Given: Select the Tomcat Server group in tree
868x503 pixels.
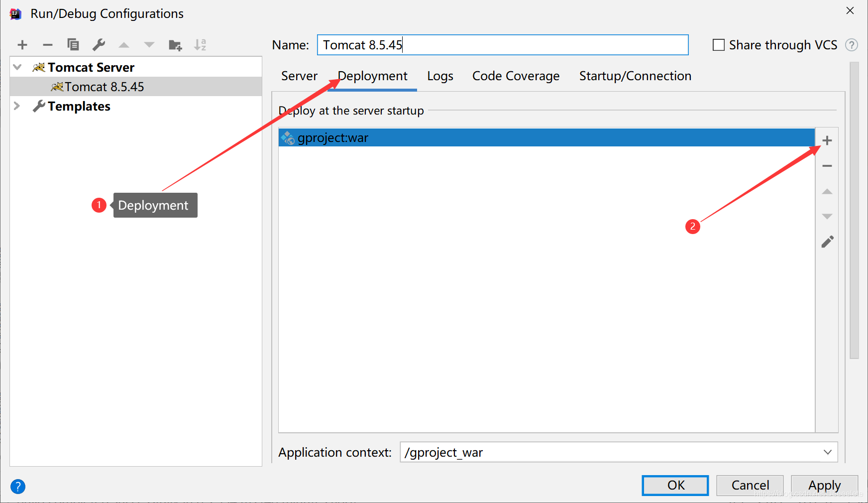Looking at the screenshot, I should [136, 67].
